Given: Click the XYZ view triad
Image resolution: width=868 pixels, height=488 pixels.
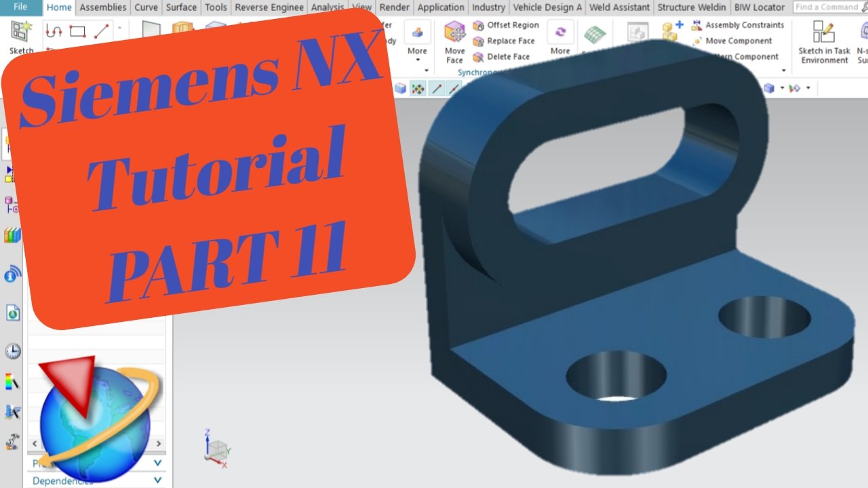Looking at the screenshot, I should click(218, 449).
